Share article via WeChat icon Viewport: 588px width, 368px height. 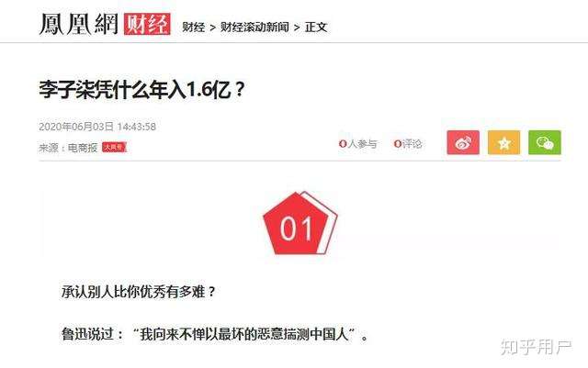click(x=545, y=142)
